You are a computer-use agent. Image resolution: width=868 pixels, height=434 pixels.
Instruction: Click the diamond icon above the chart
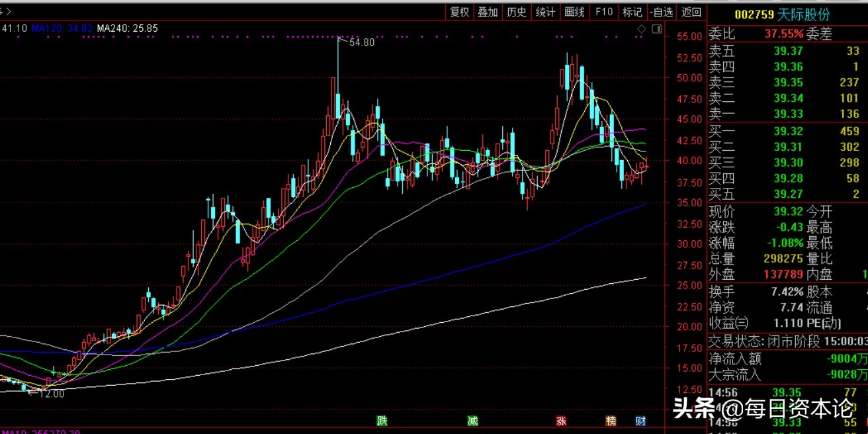(641, 29)
